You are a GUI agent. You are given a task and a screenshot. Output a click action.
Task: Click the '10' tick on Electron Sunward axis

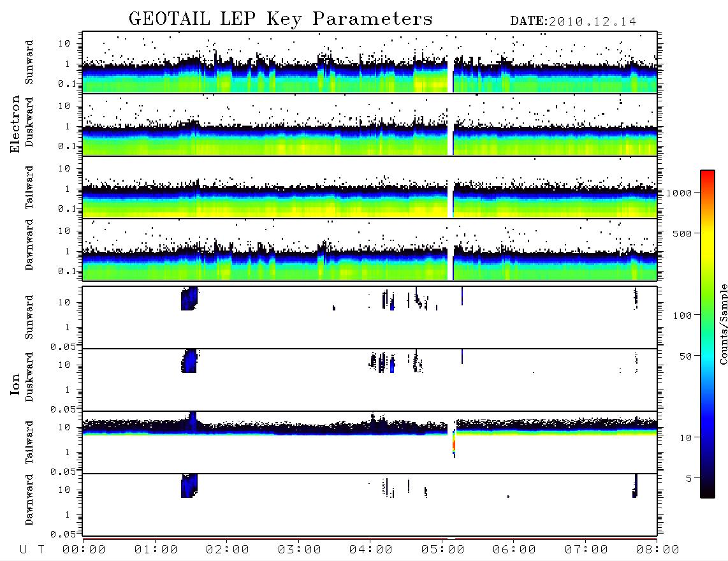[64, 43]
